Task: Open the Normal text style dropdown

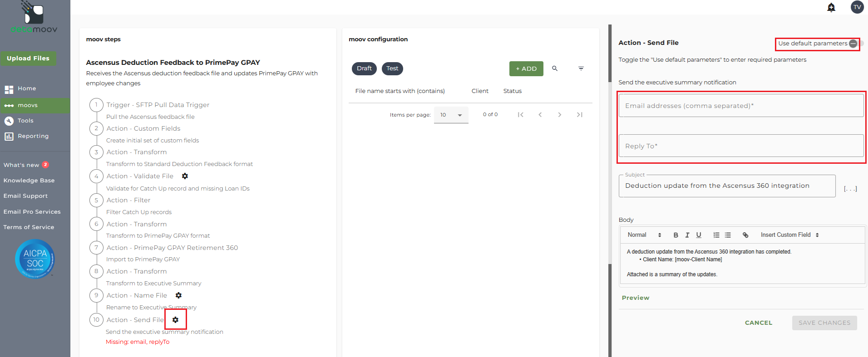Action: 644,235
